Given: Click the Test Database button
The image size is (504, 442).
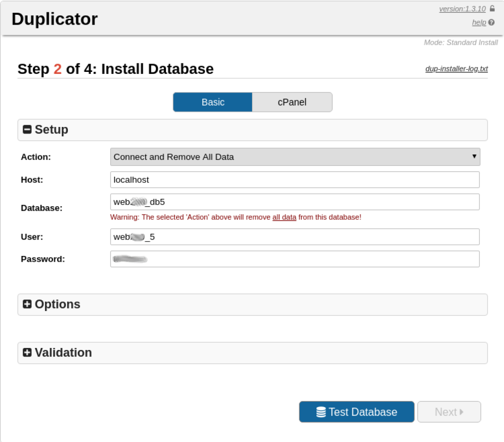Looking at the screenshot, I should (x=356, y=412).
